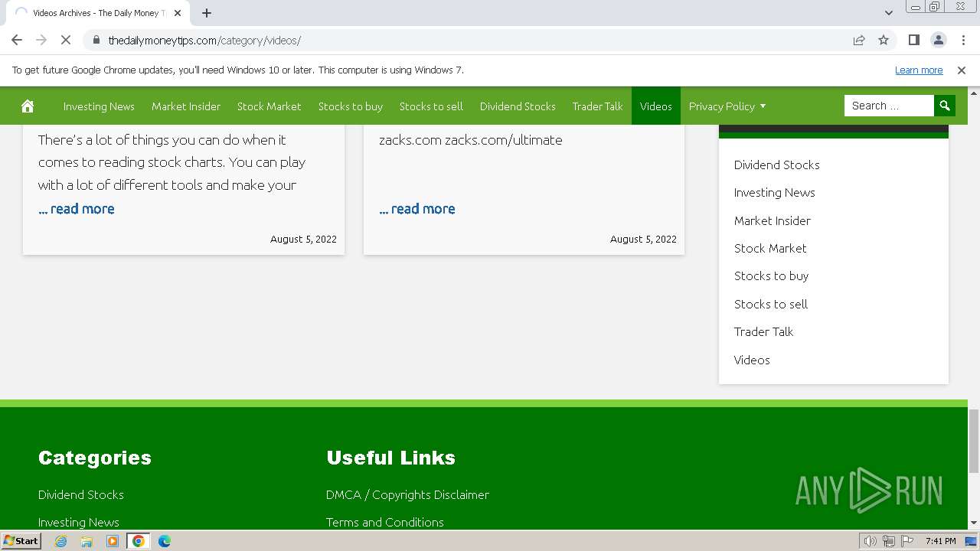
Task: Read more of zacks.com article
Action: point(417,209)
